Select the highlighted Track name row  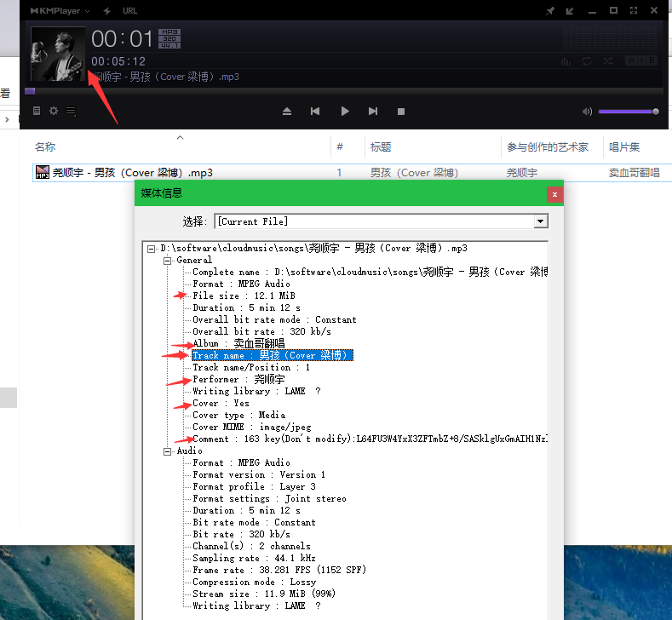[273, 355]
